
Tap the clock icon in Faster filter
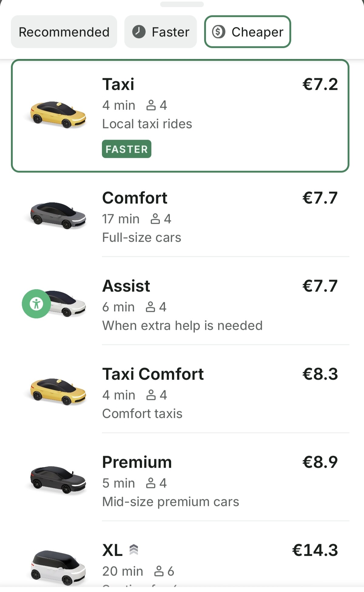[x=139, y=32]
